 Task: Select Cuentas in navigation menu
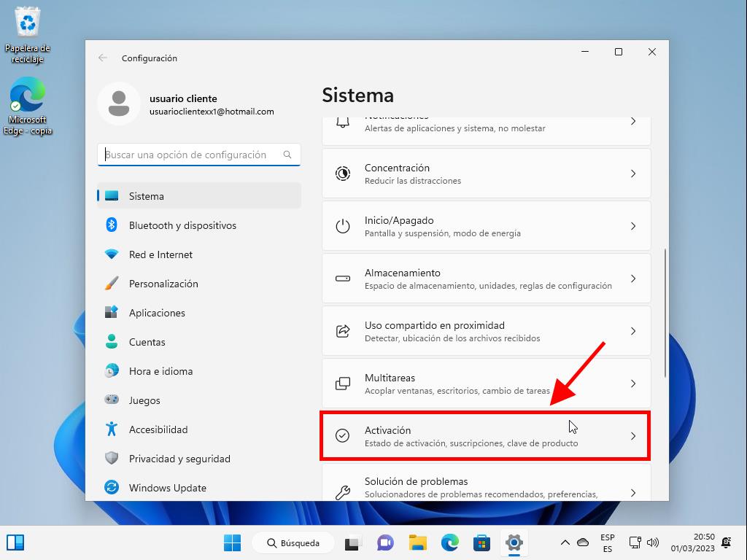coord(147,342)
